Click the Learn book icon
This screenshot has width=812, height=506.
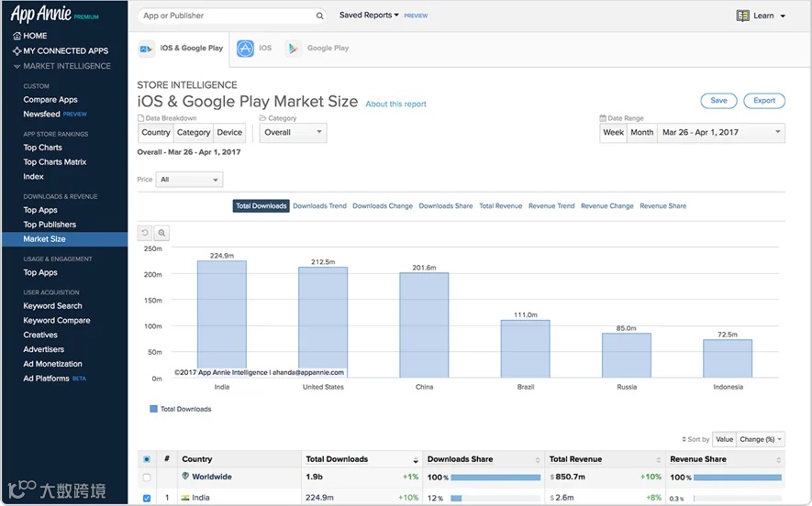pos(743,16)
